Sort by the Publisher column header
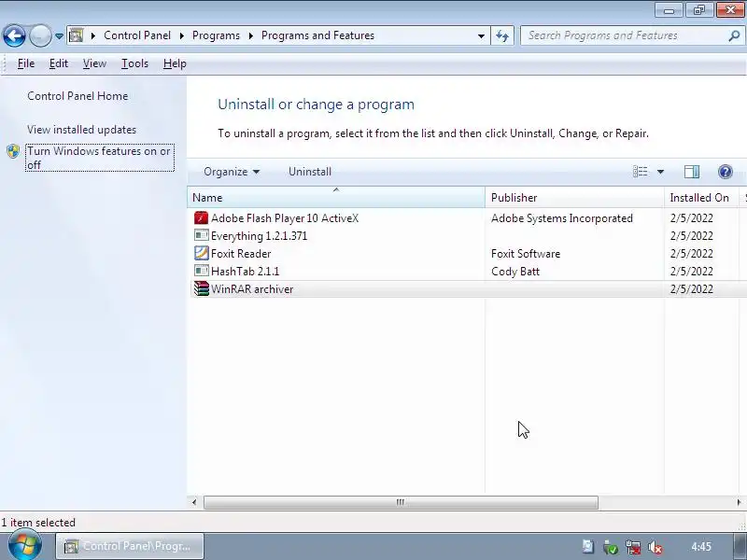The width and height of the screenshot is (747, 560). coord(574,197)
